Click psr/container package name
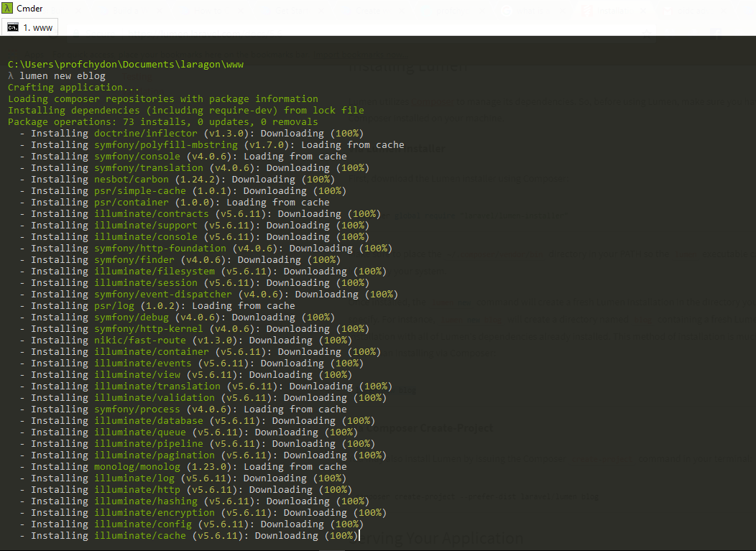The image size is (756, 551). 131,203
